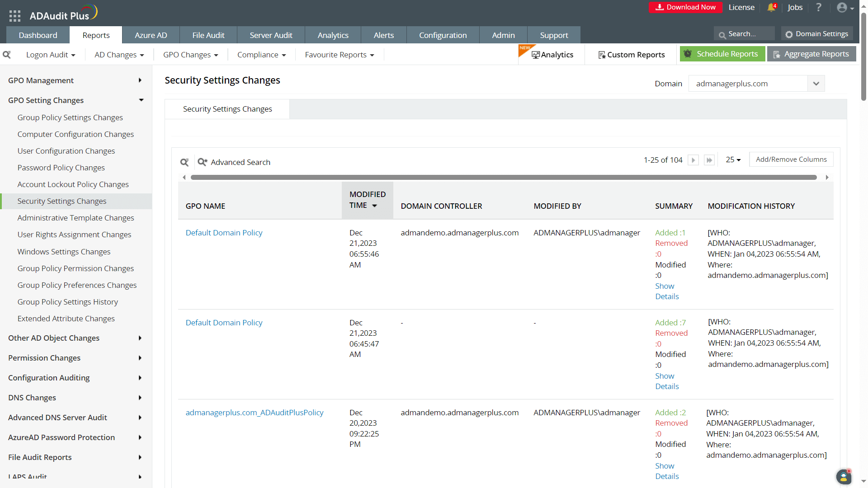Image resolution: width=868 pixels, height=488 pixels.
Task: Expand the Permission Changes section
Action: point(140,358)
